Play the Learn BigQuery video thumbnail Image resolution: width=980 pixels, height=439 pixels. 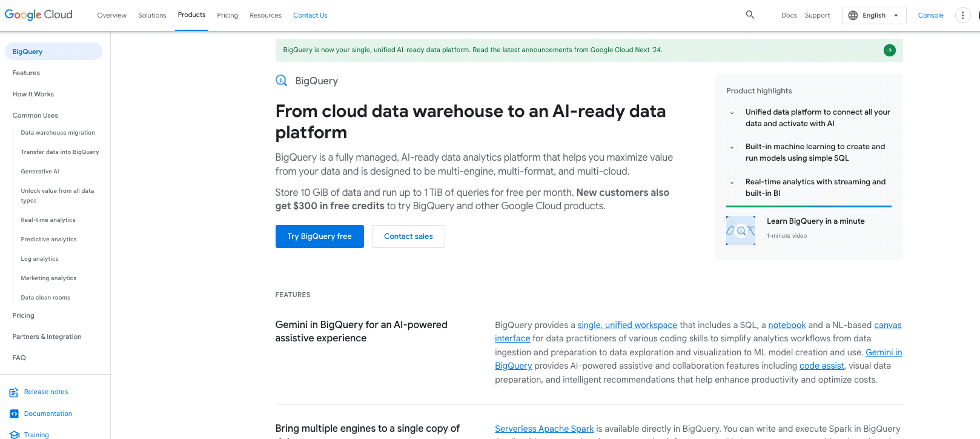tap(741, 230)
